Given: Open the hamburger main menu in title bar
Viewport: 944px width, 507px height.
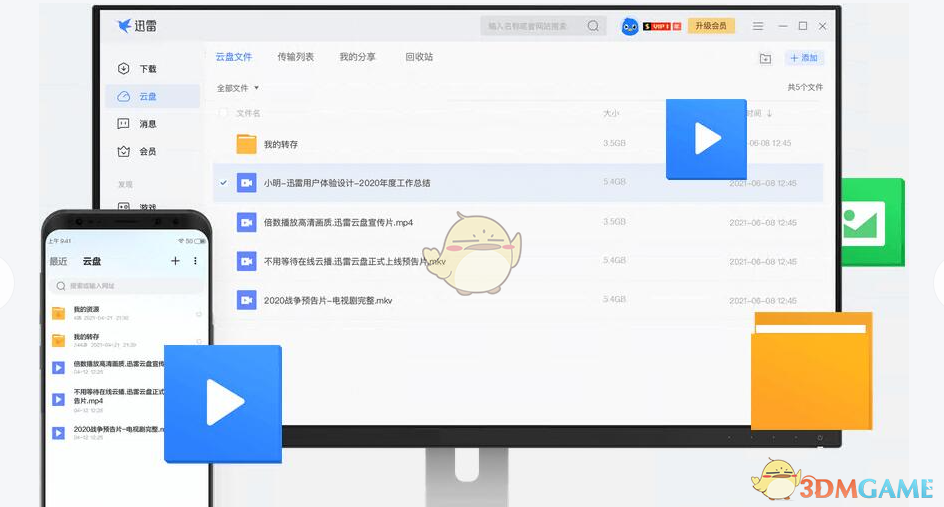Looking at the screenshot, I should (758, 26).
